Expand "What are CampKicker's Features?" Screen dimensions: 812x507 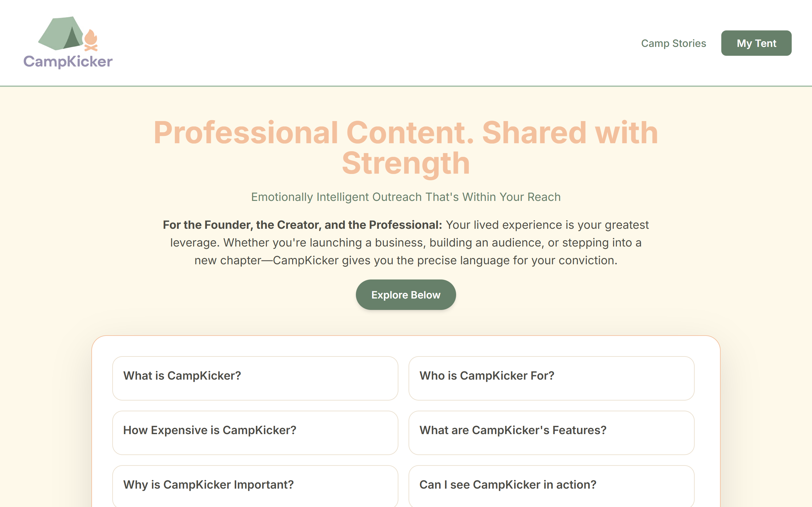coord(551,433)
